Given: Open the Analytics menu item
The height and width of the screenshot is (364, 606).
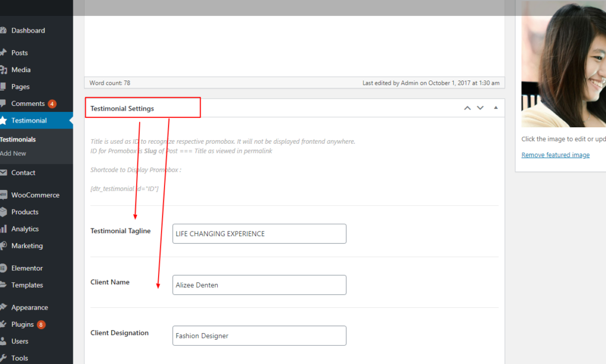Looking at the screenshot, I should (25, 229).
